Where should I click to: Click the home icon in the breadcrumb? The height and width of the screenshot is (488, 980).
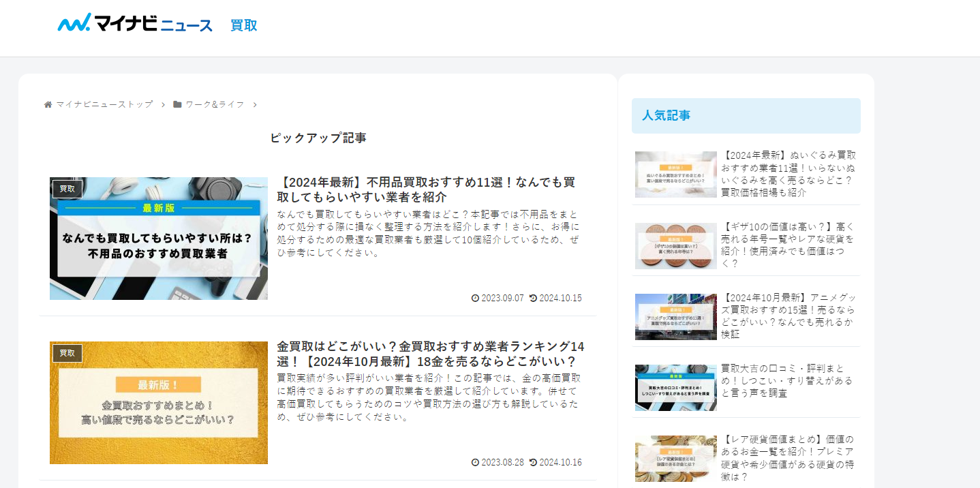(x=48, y=104)
